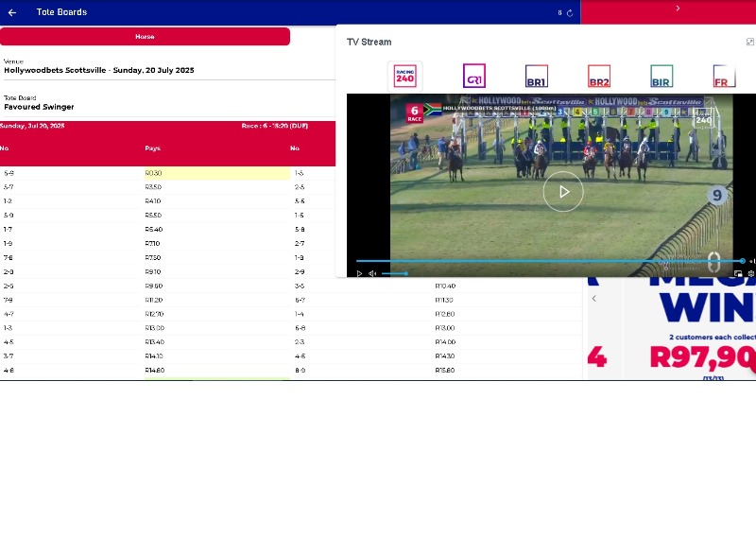This screenshot has height=555, width=756.
Task: Expand the TV Stream panel
Action: coord(750,42)
